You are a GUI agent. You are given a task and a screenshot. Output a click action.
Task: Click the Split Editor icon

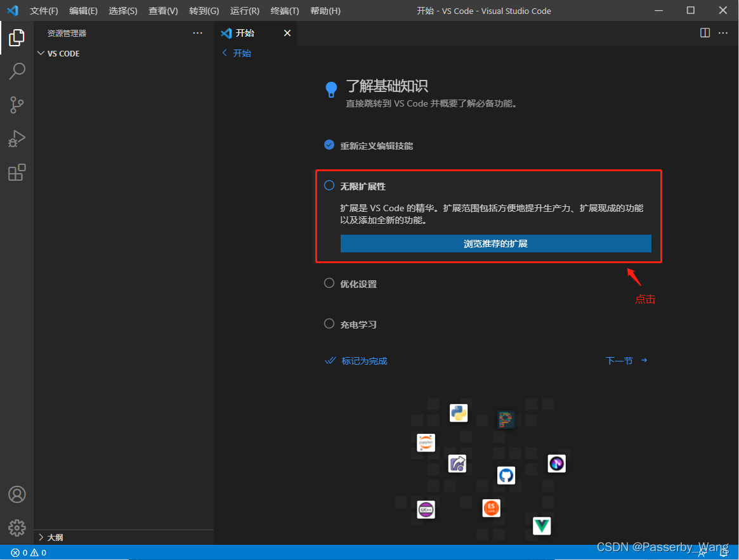[705, 32]
